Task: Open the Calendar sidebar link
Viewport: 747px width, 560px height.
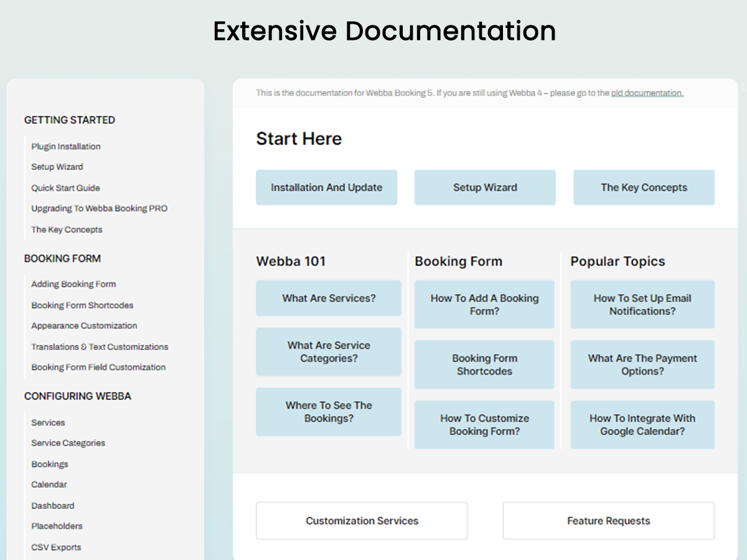Action: (49, 485)
